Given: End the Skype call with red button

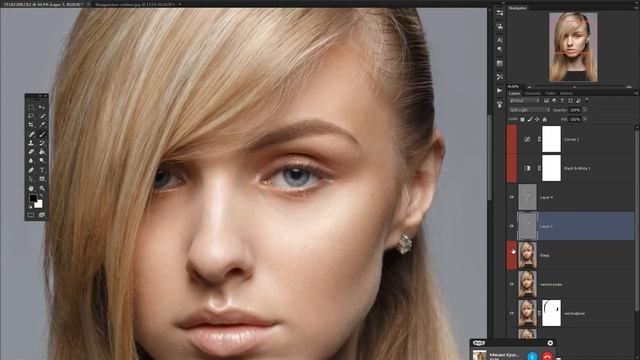Looking at the screenshot, I should (547, 356).
